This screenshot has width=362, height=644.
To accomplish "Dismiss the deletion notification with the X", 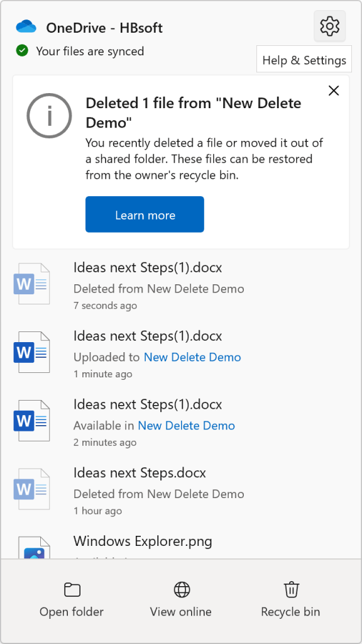I will click(x=334, y=91).
